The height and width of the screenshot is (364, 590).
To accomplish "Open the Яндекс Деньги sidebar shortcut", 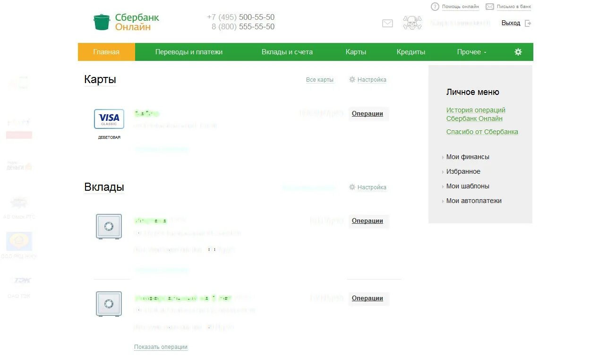I will click(x=19, y=166).
